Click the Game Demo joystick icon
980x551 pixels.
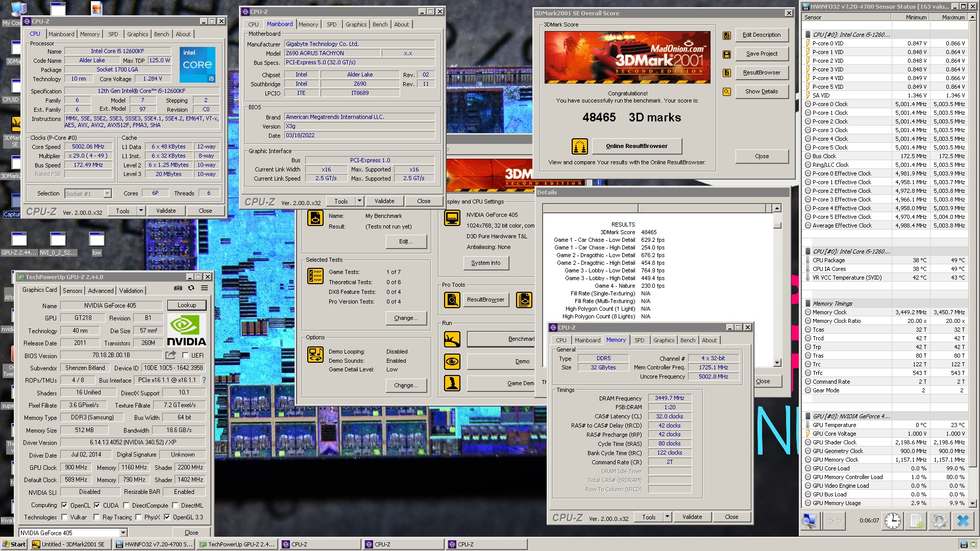pos(452,383)
